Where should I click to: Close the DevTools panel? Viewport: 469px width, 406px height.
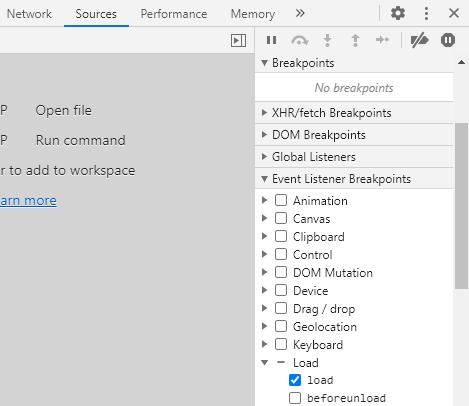click(454, 13)
